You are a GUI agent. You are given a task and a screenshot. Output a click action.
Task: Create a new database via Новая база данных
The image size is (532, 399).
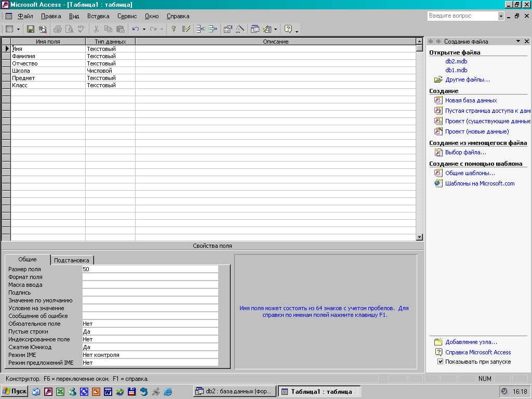click(471, 100)
